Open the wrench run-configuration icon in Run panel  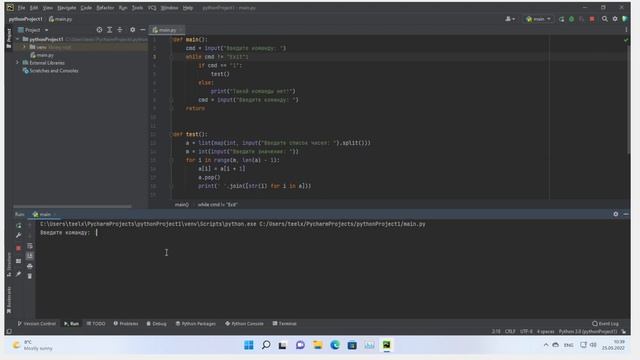coord(19,235)
